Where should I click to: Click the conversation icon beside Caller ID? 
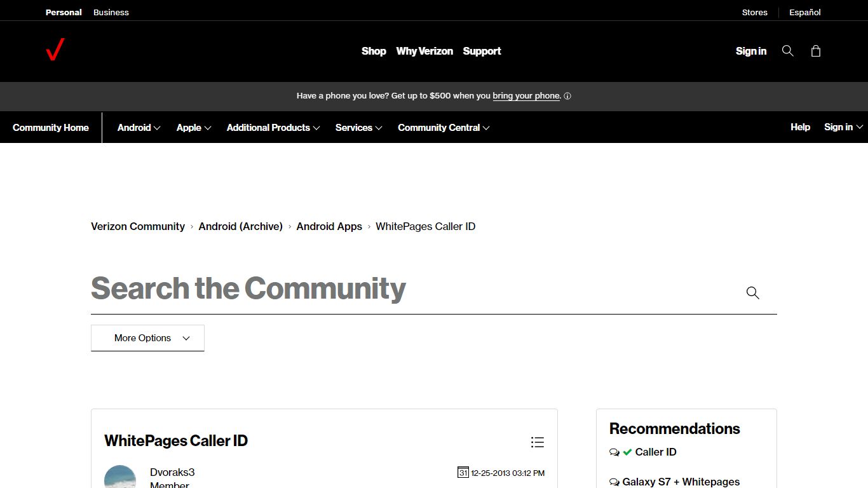click(x=614, y=452)
